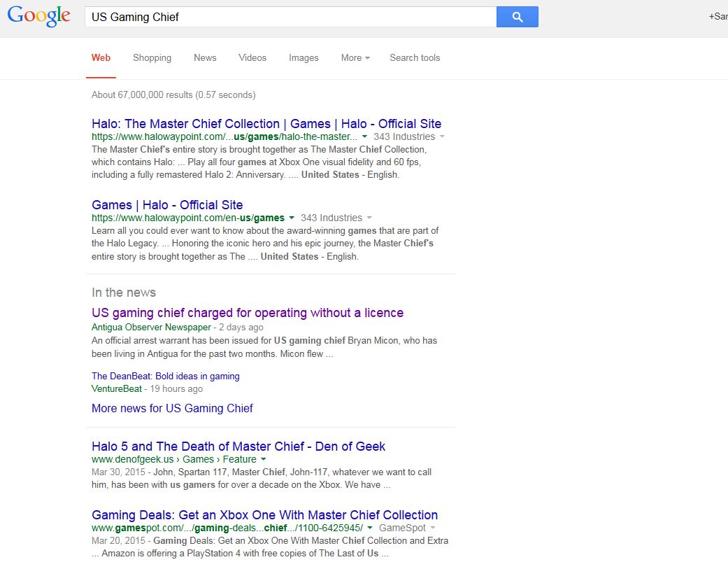Expand green arrow next to gamespot.com URL
Screen dimensions: 728x569
point(369,528)
